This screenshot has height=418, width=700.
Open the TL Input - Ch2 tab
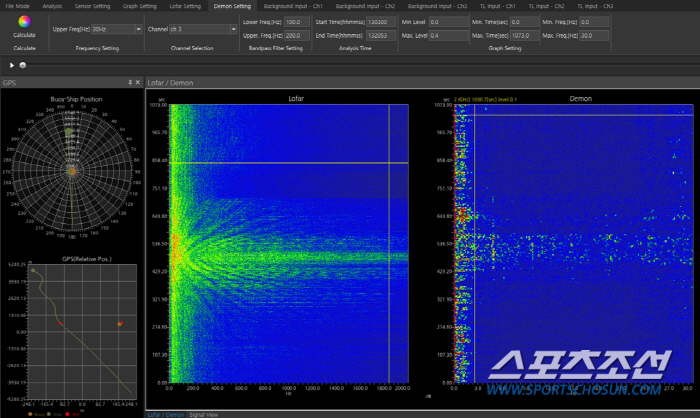click(546, 6)
